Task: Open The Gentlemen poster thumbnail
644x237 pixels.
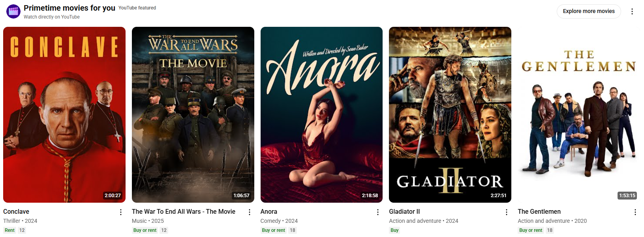Action: point(579,115)
